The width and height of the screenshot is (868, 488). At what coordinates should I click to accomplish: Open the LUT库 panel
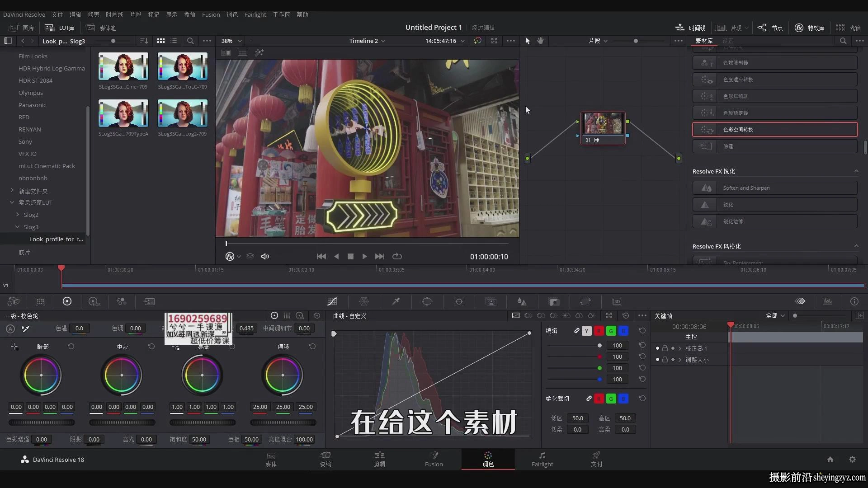pos(59,28)
